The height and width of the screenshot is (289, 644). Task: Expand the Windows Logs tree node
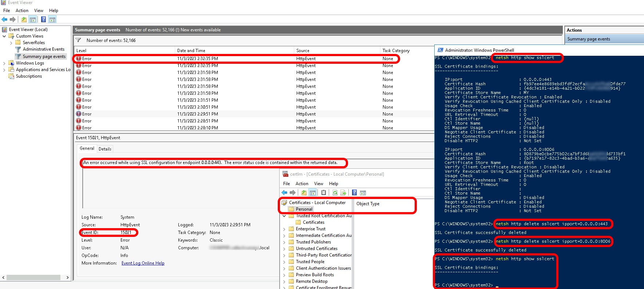[x=4, y=63]
